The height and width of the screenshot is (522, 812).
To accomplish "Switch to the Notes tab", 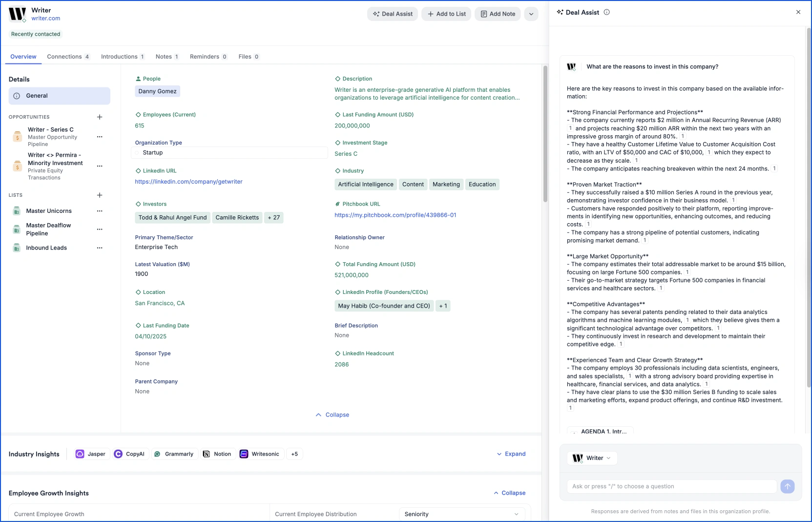I will click(x=167, y=57).
